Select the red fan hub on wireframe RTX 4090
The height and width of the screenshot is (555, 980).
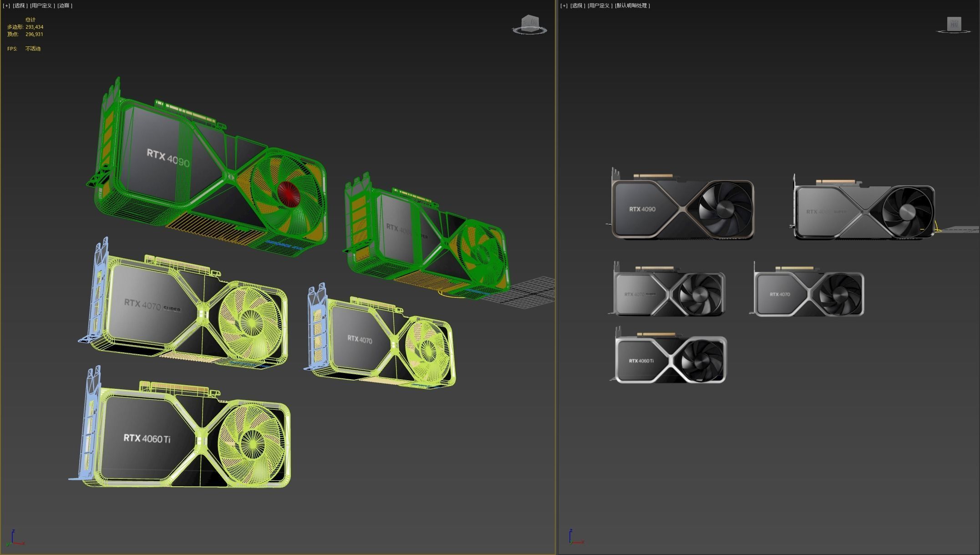pos(288,194)
